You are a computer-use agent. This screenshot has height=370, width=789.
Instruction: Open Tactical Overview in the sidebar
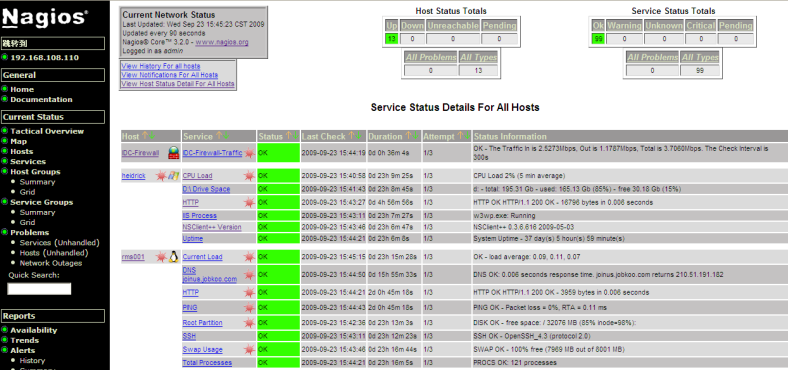pos(47,131)
